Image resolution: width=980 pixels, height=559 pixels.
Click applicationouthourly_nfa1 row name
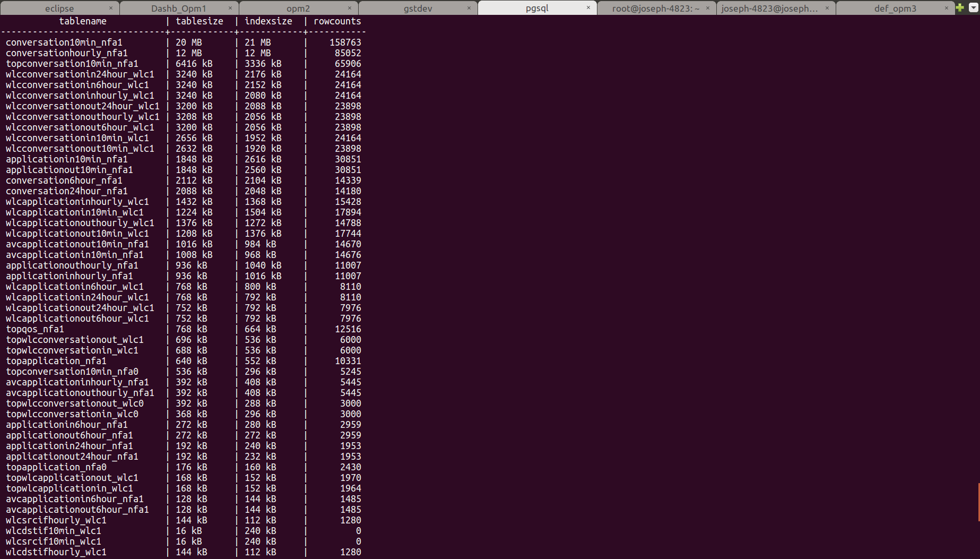coord(72,265)
